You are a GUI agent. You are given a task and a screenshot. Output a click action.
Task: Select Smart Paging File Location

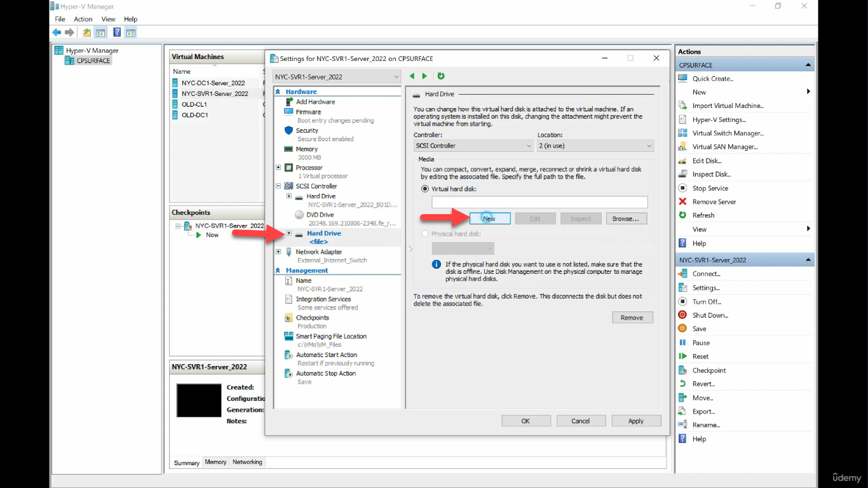coord(331,336)
